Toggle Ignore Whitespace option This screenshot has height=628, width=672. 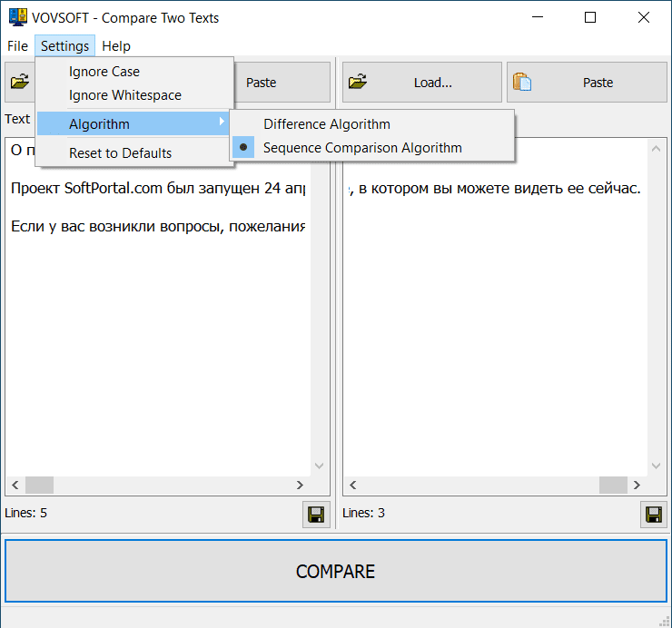[134, 95]
